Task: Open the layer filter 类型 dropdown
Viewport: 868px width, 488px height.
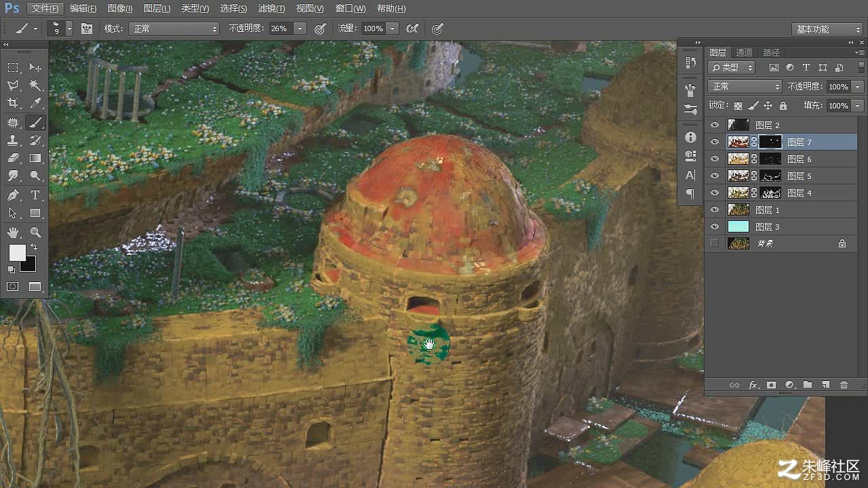Action: pos(732,68)
